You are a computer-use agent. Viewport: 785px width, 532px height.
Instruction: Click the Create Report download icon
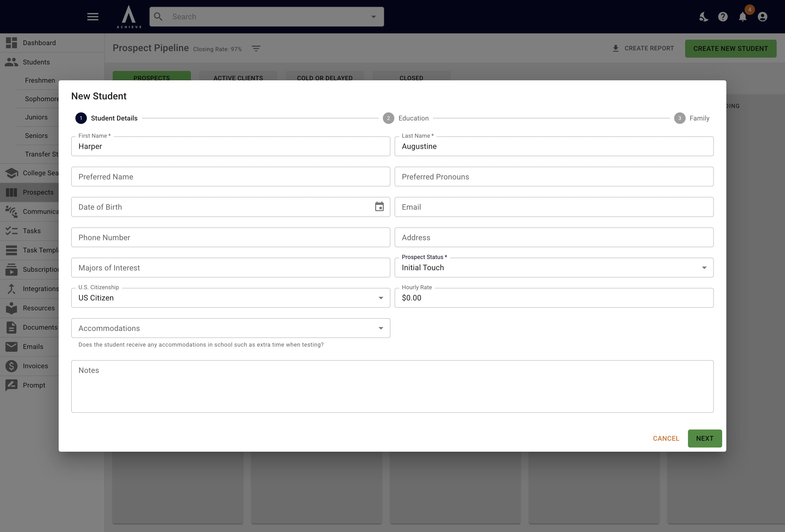[x=615, y=48]
